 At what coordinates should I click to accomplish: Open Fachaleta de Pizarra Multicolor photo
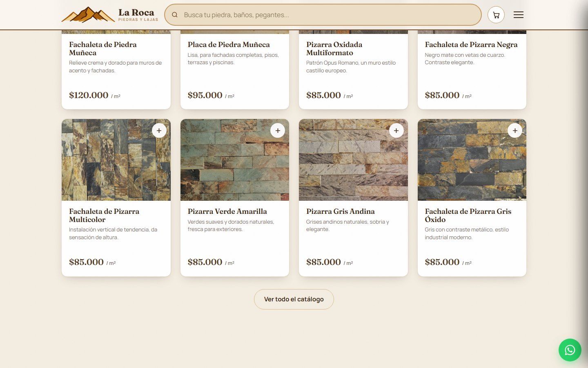[116, 160]
